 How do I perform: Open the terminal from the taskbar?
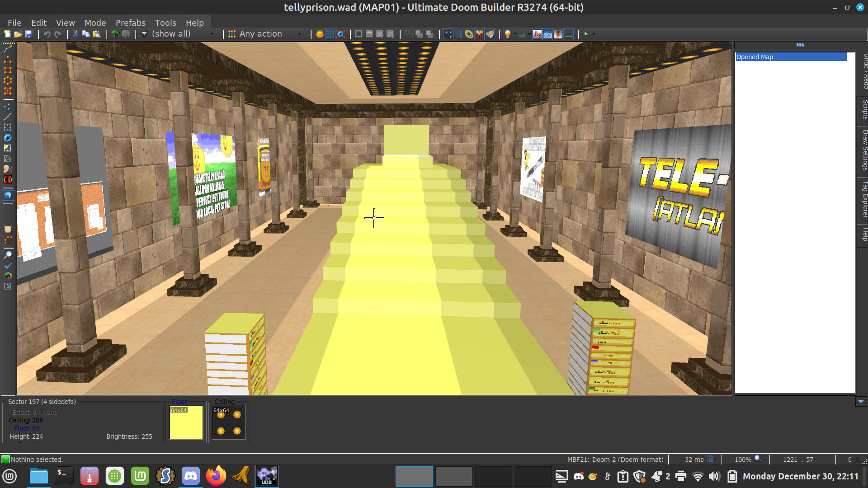click(x=64, y=476)
